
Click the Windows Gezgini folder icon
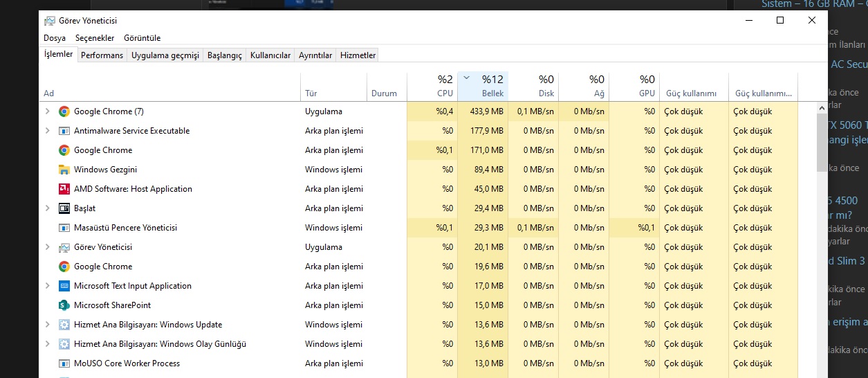pos(64,170)
